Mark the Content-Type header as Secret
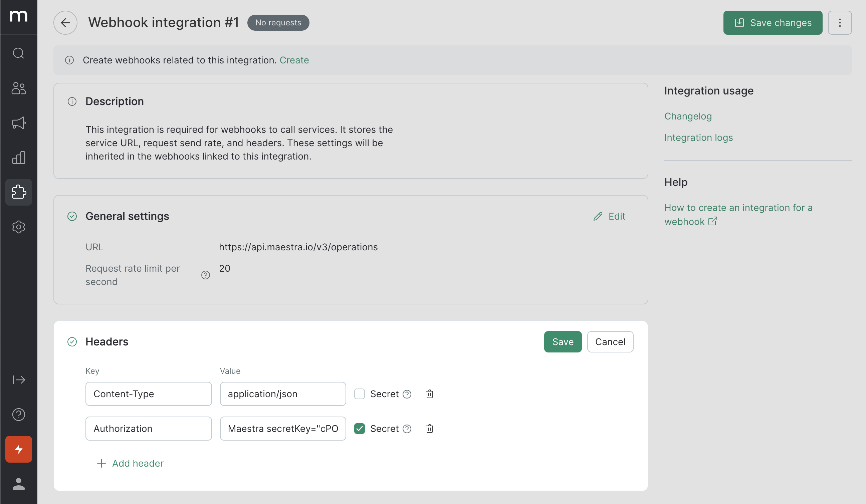Screen dimensions: 866x504 360,394
